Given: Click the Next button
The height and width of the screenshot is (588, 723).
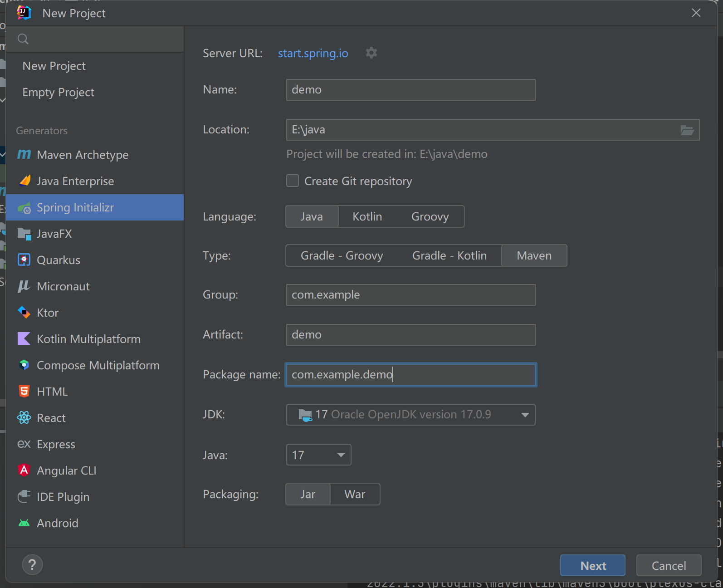Looking at the screenshot, I should pyautogui.click(x=593, y=565).
